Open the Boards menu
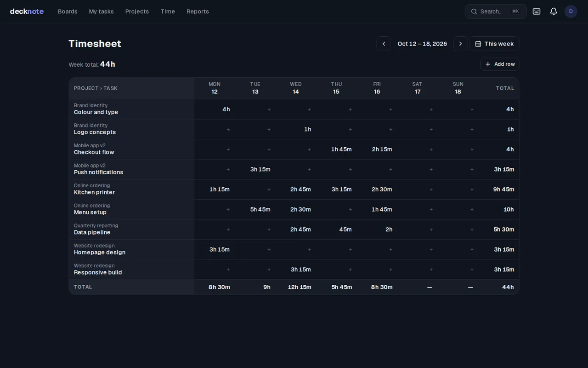The image size is (588, 368). (68, 11)
